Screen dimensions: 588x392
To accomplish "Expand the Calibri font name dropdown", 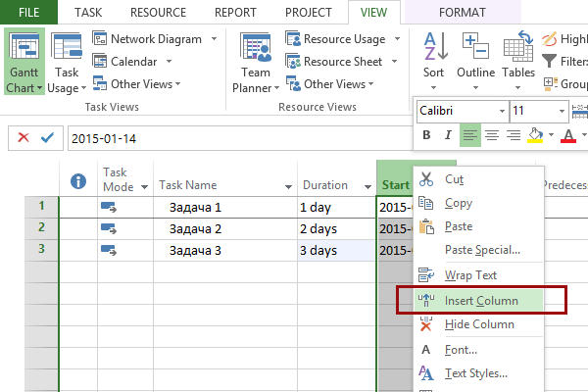I will (503, 111).
